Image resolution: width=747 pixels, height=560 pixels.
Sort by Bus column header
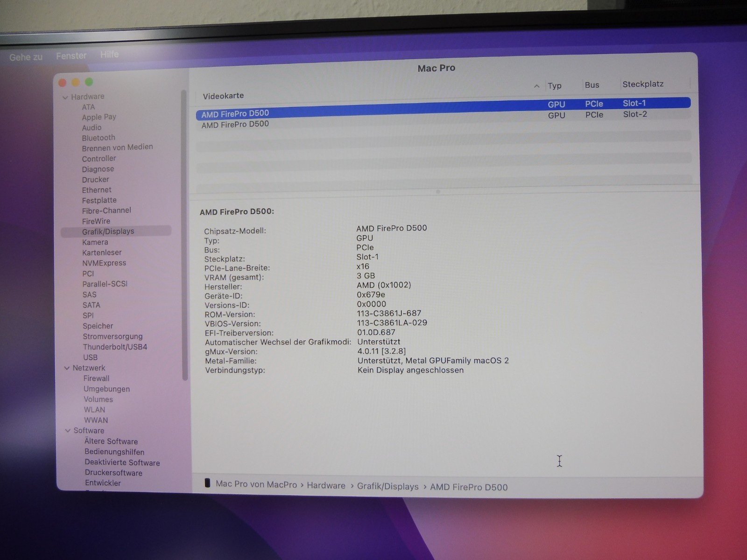click(x=592, y=85)
